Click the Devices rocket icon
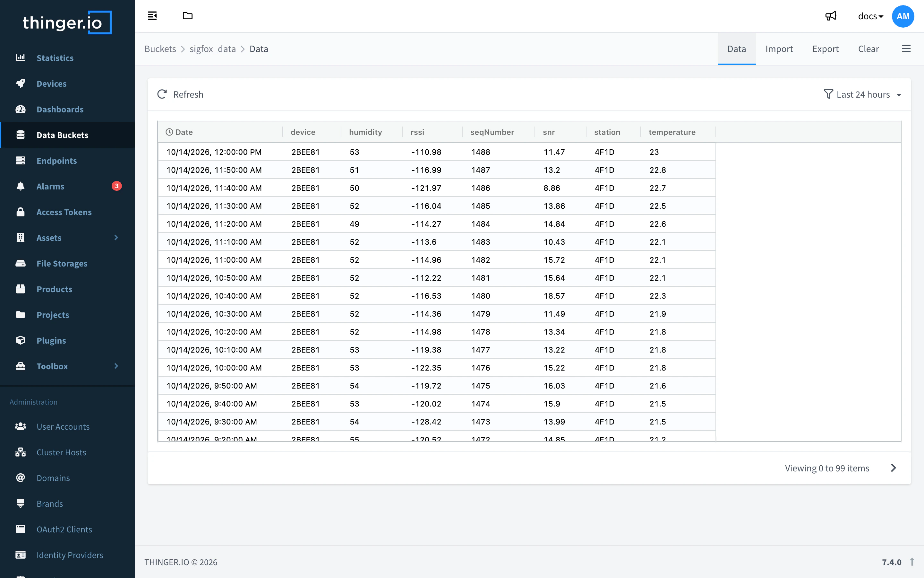The width and height of the screenshot is (924, 578). pyautogui.click(x=20, y=83)
